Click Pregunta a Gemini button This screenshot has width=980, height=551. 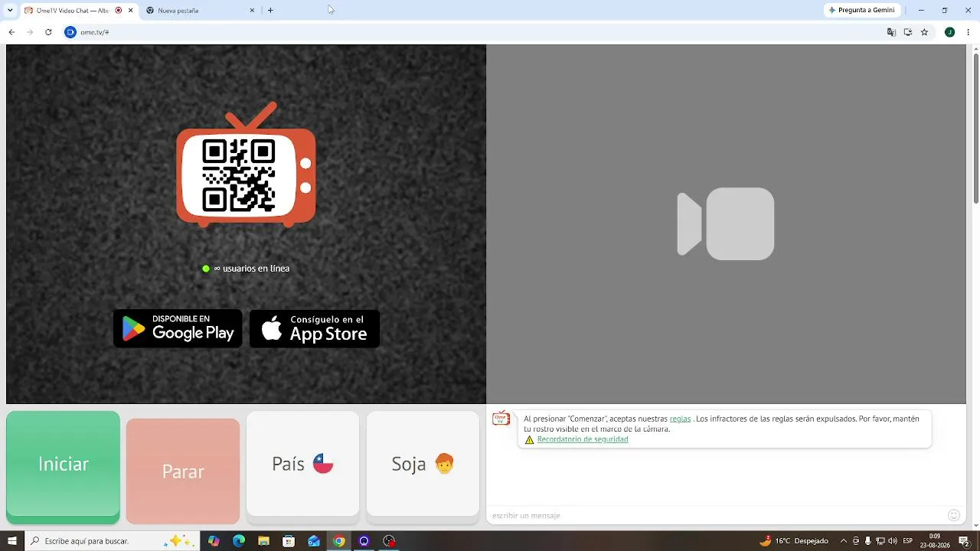[861, 10]
